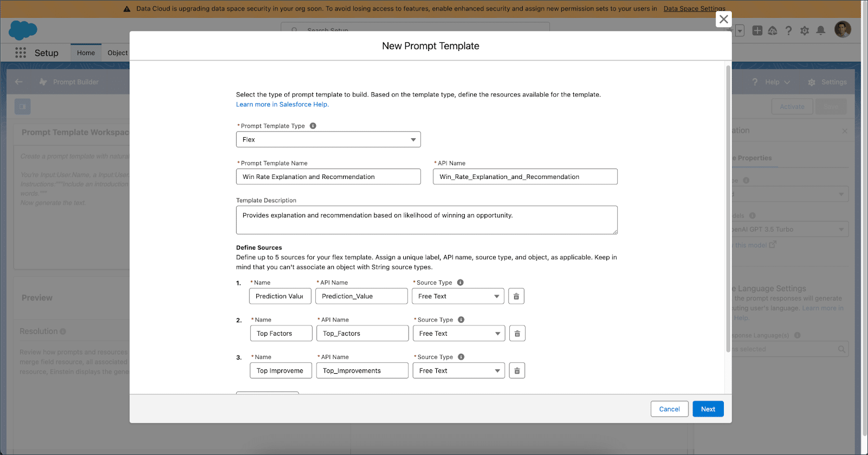Image resolution: width=868 pixels, height=455 pixels.
Task: Click the template API Name input field
Action: coord(525,177)
